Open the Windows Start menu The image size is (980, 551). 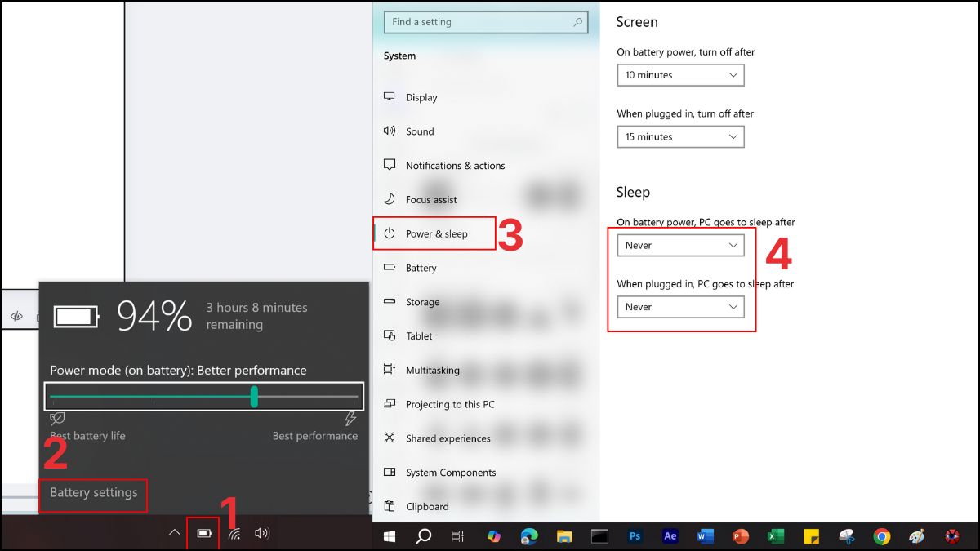click(390, 536)
